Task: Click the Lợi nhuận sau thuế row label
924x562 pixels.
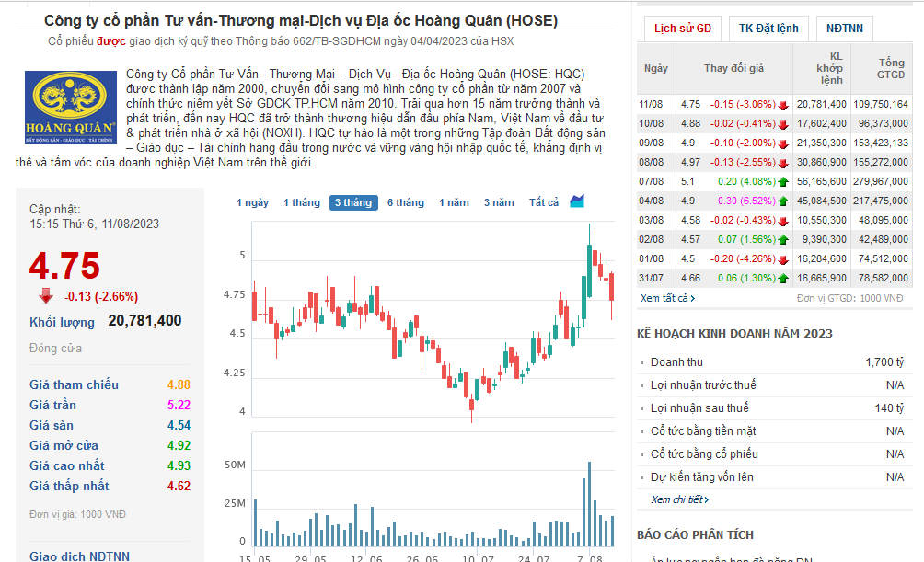Action: [699, 407]
